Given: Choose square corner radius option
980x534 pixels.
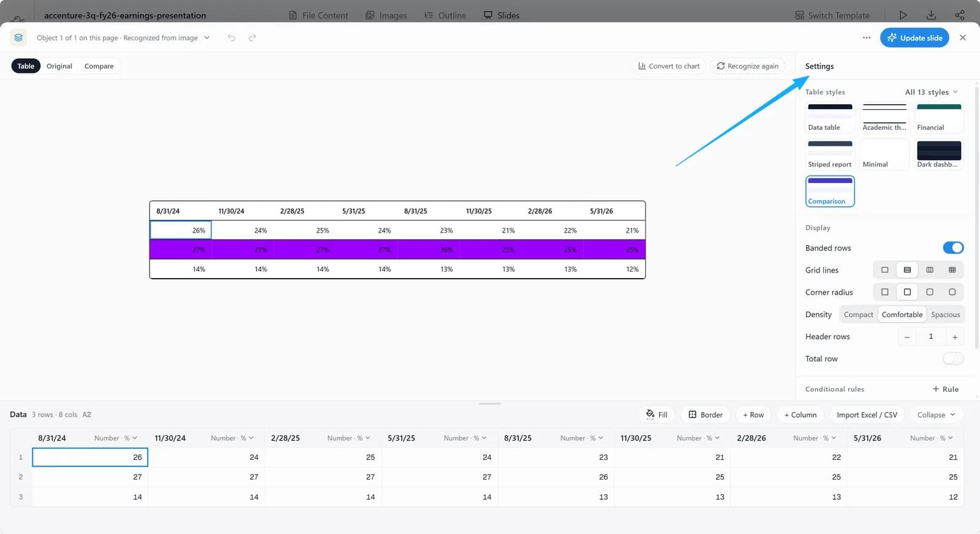Looking at the screenshot, I should [x=884, y=292].
